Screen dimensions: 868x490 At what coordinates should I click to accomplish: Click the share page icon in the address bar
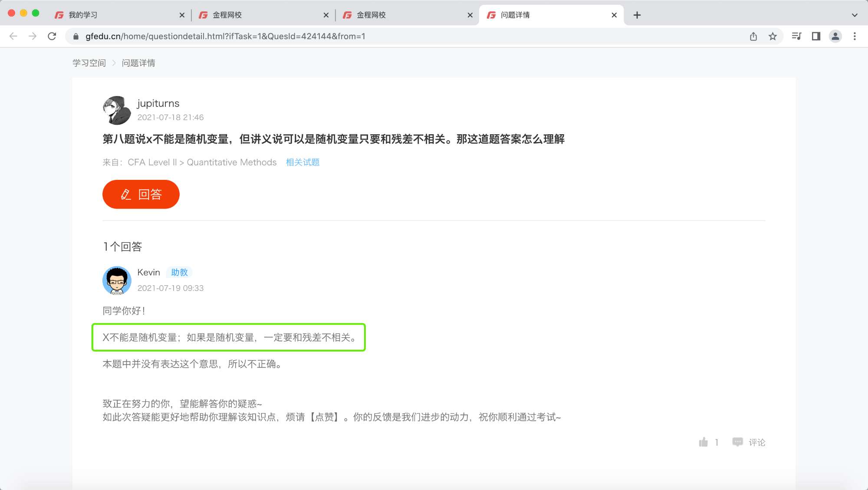753,36
